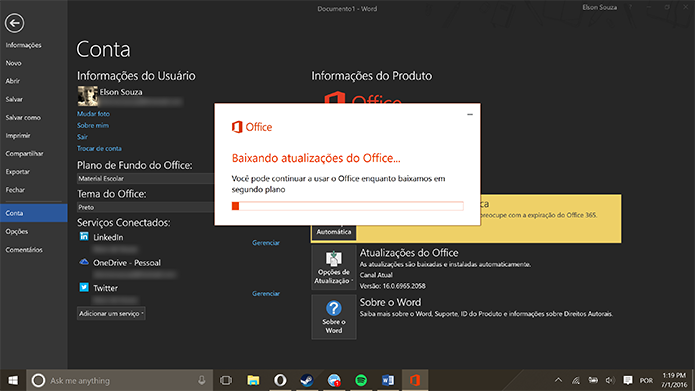This screenshot has width=695, height=391.
Task: Click Fechar in the sidebar
Action: 15,190
